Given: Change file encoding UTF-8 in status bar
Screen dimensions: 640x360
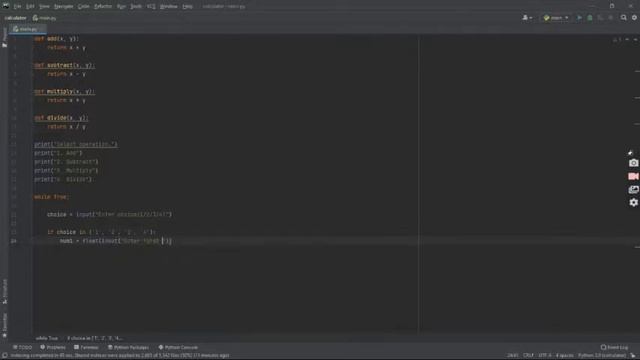Looking at the screenshot, I should [544, 356].
